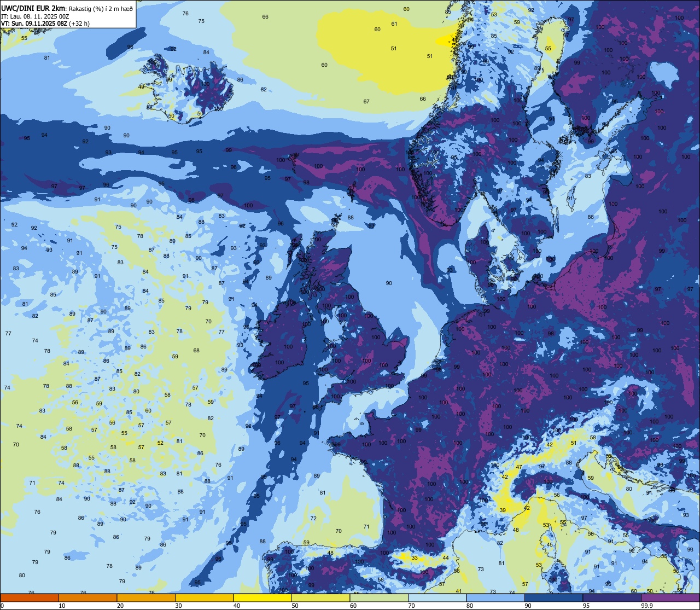Click the '33' humidity value in Spain
Viewport: 700px width, 610px height.
[415, 558]
